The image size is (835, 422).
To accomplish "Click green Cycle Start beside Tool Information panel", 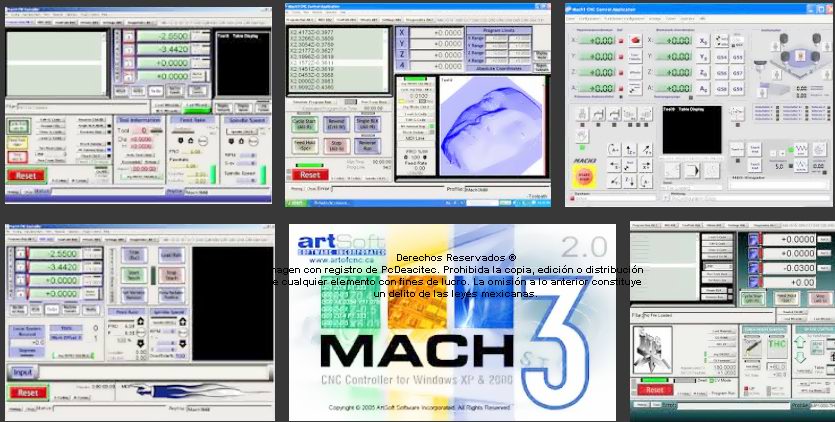I will coord(19,127).
